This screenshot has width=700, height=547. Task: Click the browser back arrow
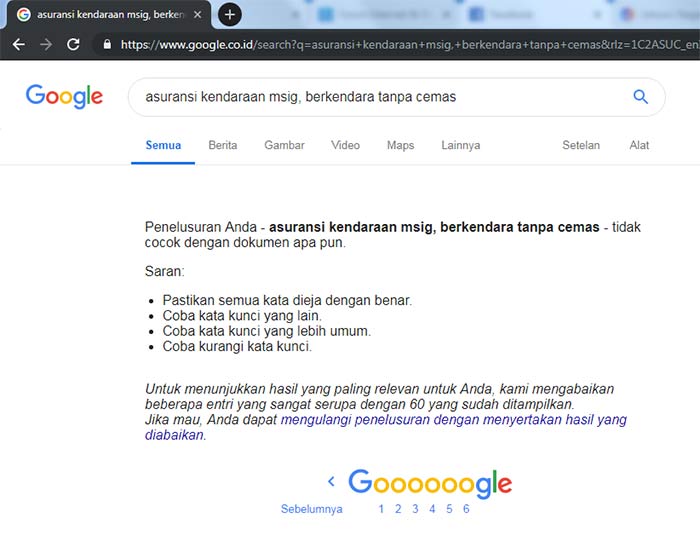(x=19, y=44)
